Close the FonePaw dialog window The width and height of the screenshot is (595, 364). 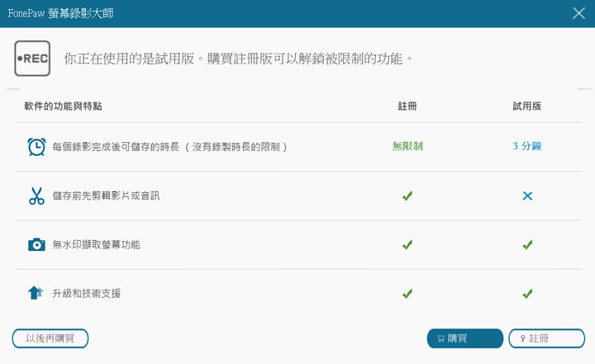tap(578, 13)
